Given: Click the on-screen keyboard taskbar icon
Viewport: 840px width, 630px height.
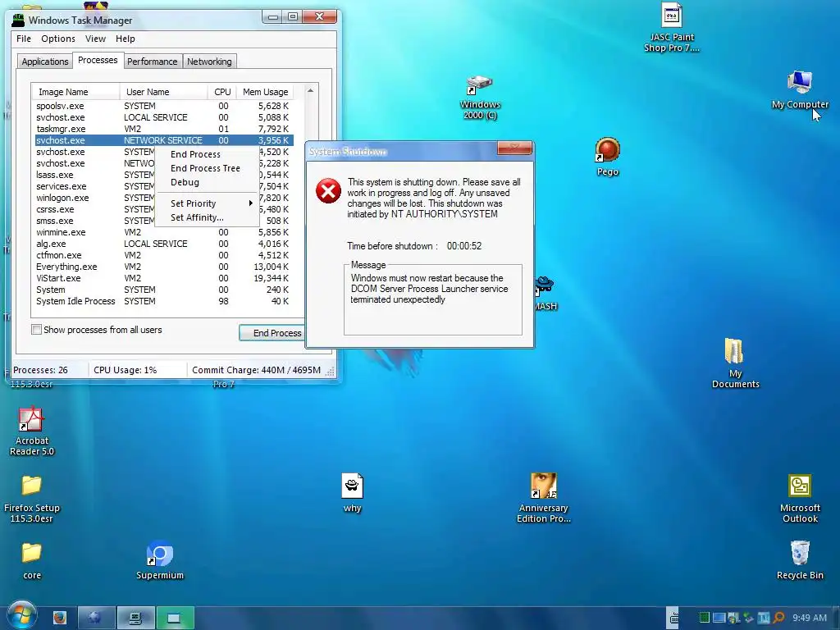Looking at the screenshot, I should (x=674, y=619).
